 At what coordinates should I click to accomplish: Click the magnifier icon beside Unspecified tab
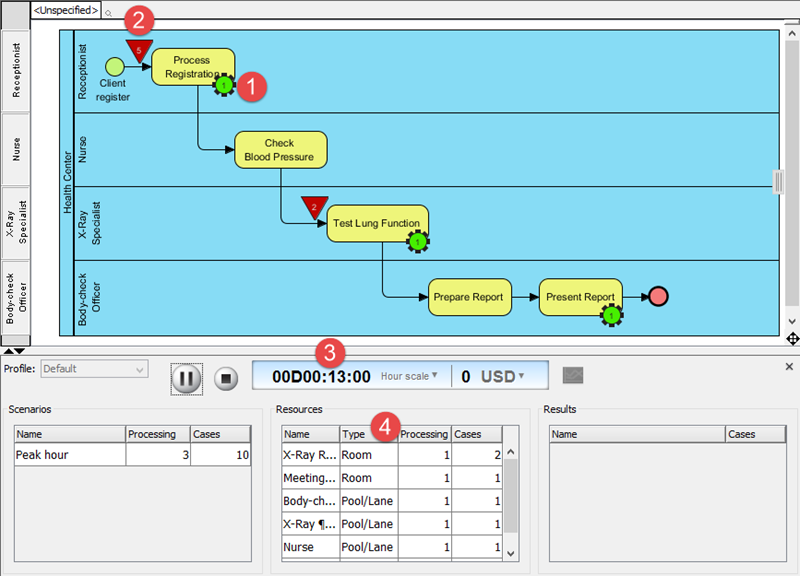coord(109,11)
